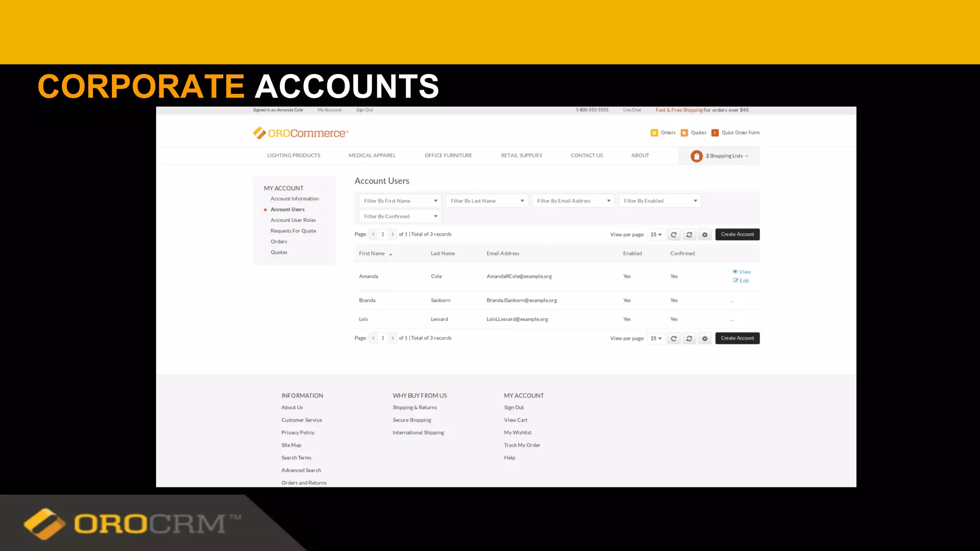Open About Us footer link

tap(292, 408)
